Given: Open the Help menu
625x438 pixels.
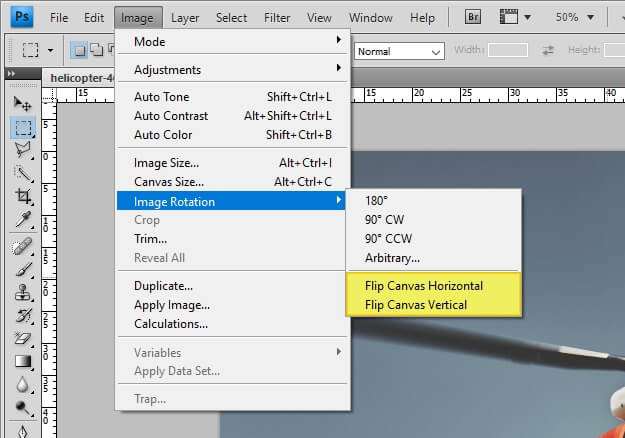Looking at the screenshot, I should click(423, 18).
